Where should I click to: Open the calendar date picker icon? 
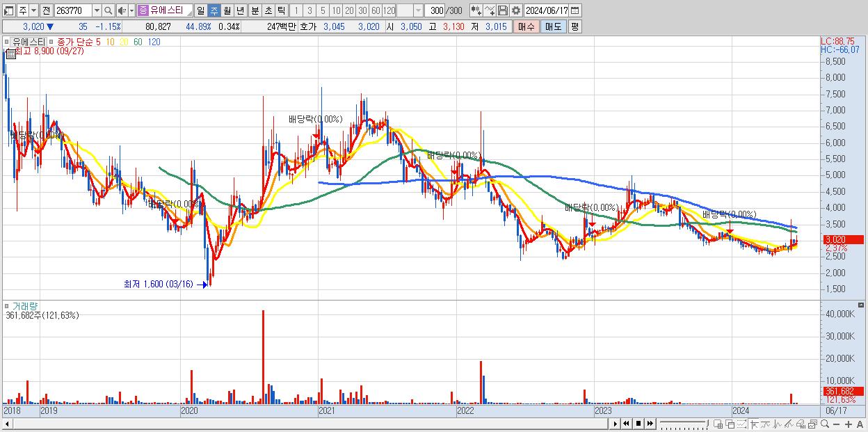tap(575, 10)
